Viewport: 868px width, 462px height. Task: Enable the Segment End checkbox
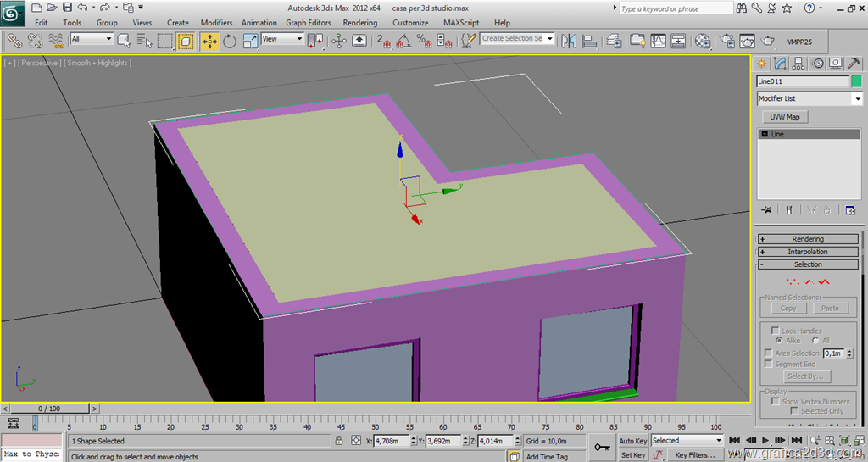769,365
